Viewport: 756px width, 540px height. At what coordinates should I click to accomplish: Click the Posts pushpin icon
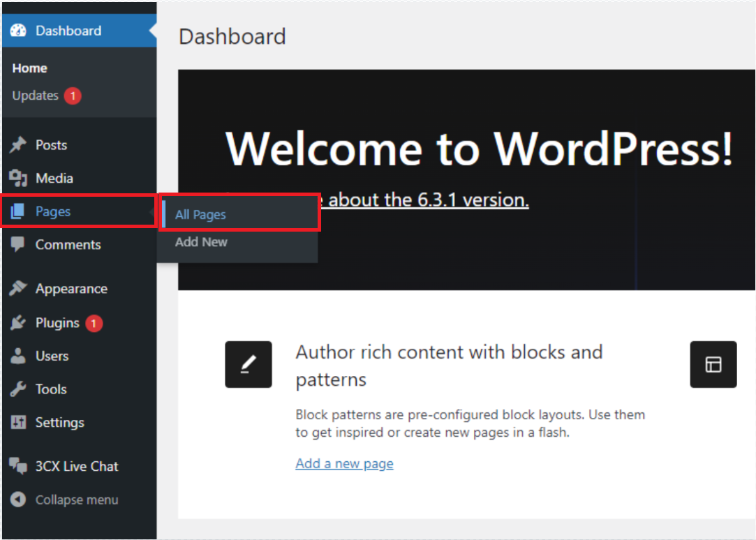point(18,145)
